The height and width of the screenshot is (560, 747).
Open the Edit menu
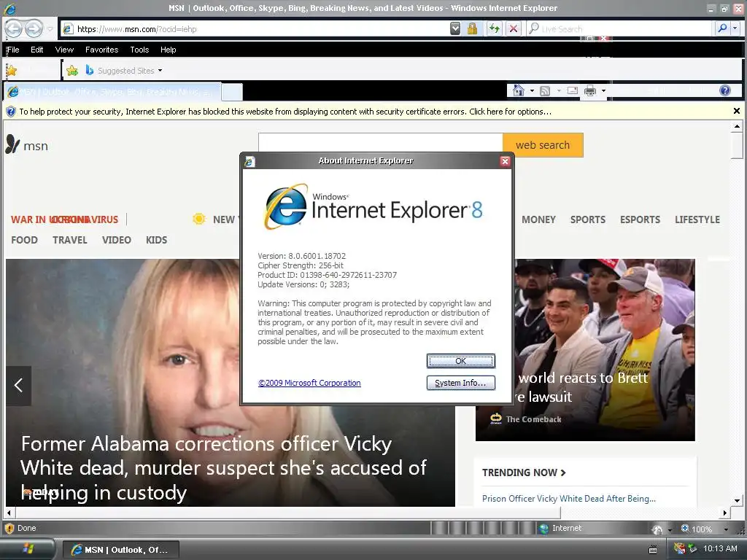point(36,50)
